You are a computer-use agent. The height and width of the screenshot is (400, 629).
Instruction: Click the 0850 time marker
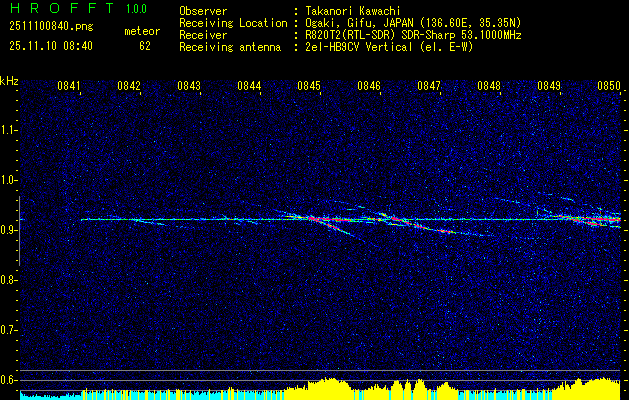609,86
